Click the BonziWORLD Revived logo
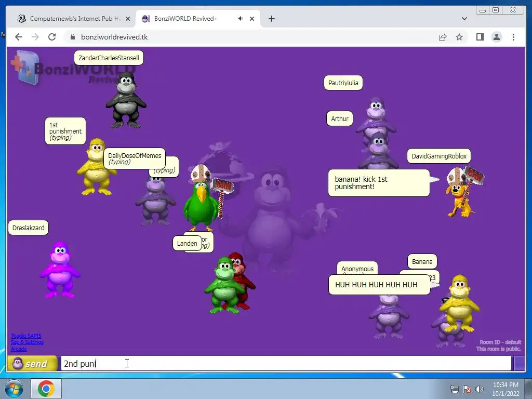Image resolution: width=532 pixels, height=399 pixels. point(73,68)
